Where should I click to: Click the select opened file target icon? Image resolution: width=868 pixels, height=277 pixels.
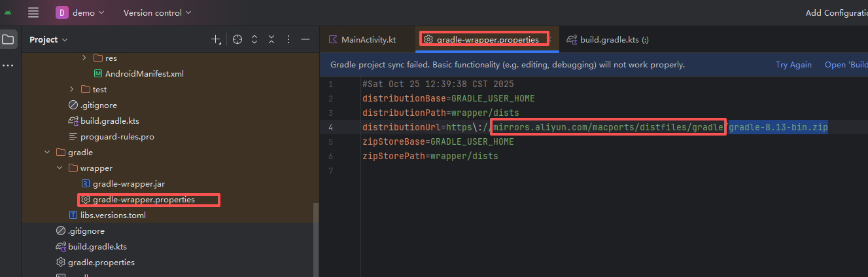[237, 40]
